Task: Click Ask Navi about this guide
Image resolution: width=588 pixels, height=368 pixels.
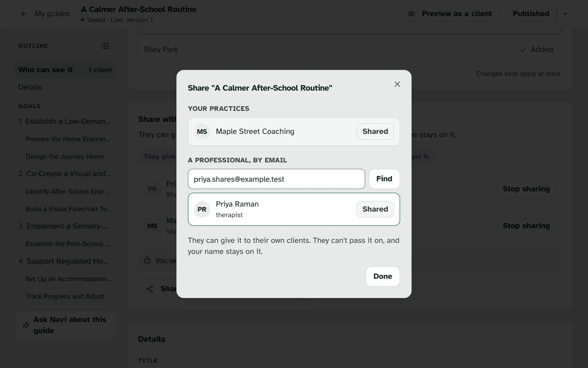Action: pyautogui.click(x=65, y=325)
